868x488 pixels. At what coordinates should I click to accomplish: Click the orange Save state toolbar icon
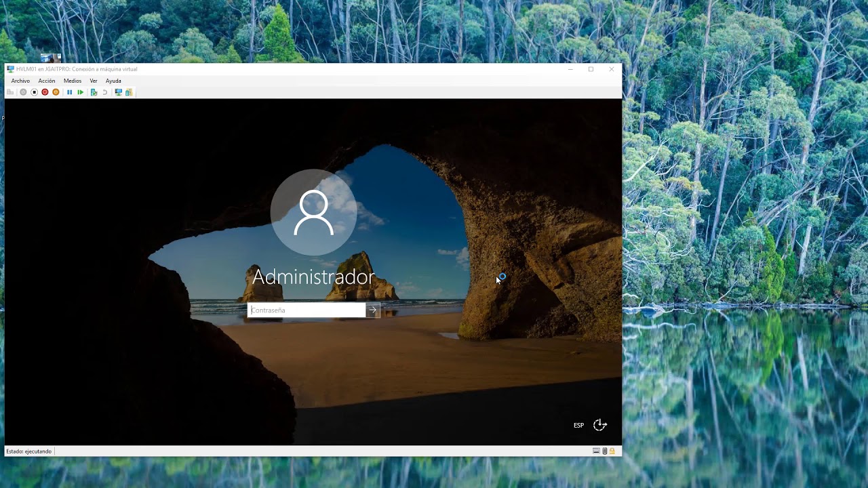(x=56, y=92)
